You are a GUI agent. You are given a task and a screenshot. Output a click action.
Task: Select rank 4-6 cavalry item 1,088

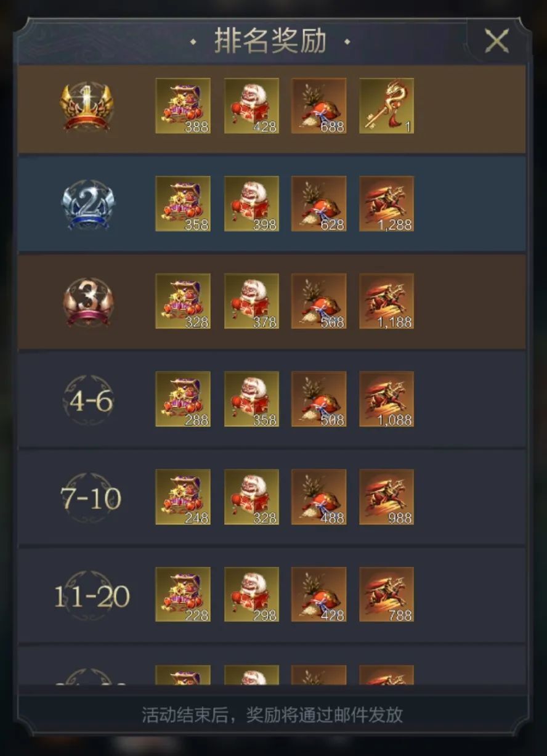386,399
